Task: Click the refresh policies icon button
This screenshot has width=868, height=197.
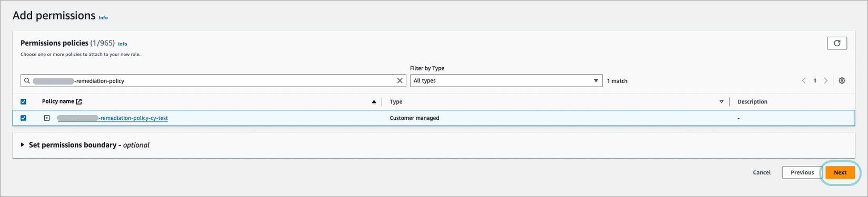Action: pos(836,43)
